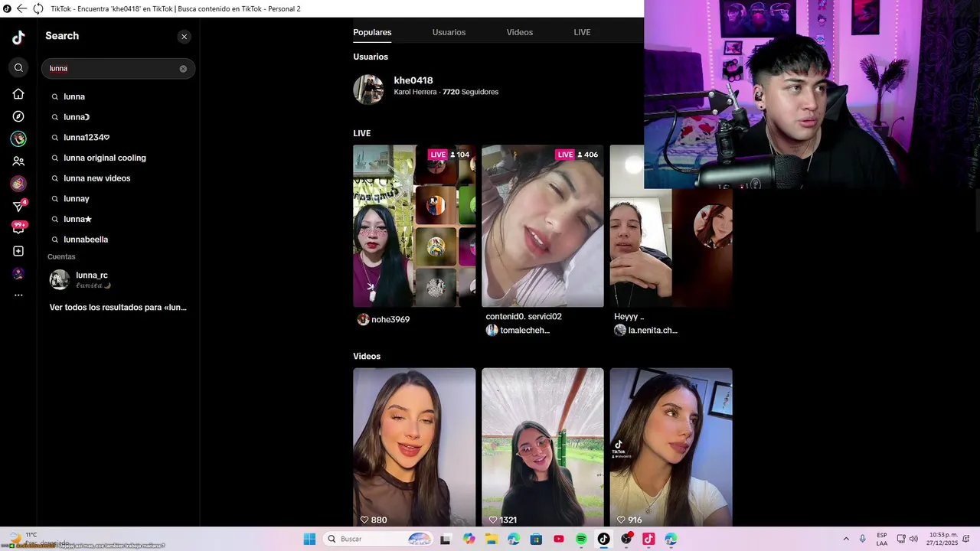Viewport: 980px width, 551px height.
Task: Click the taskbar Buscar search box
Action: pyautogui.click(x=379, y=539)
